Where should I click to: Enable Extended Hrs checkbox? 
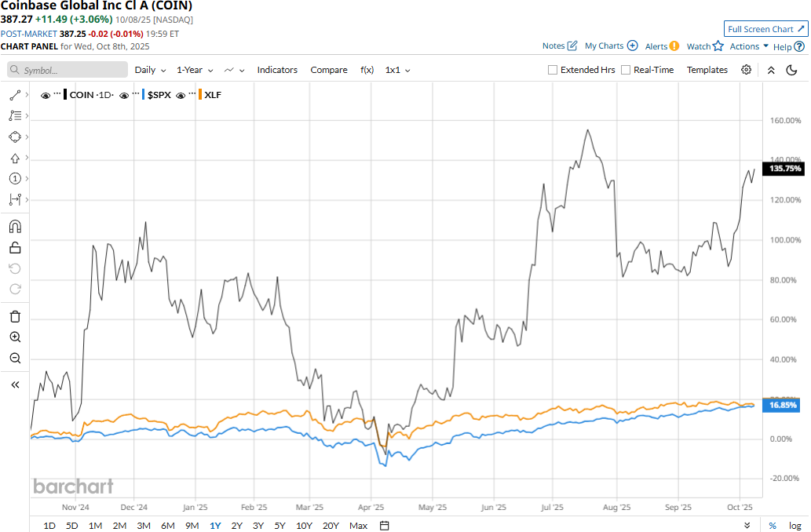(x=553, y=70)
